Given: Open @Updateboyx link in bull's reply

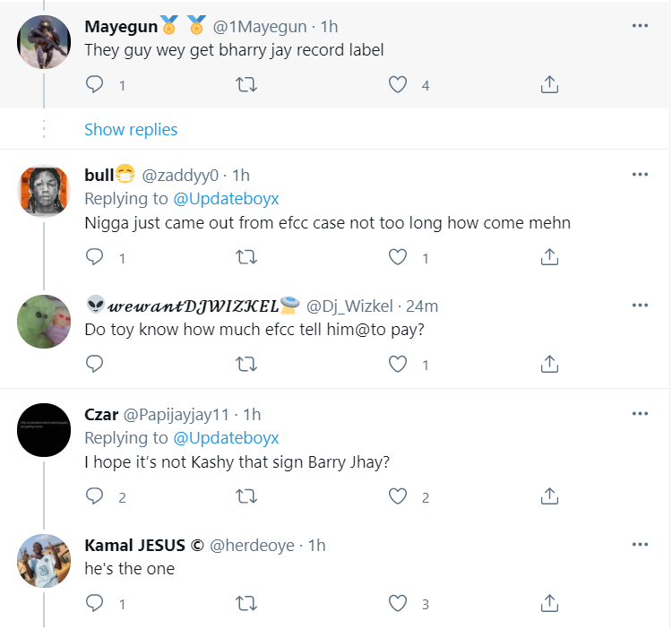Looking at the screenshot, I should [x=225, y=197].
